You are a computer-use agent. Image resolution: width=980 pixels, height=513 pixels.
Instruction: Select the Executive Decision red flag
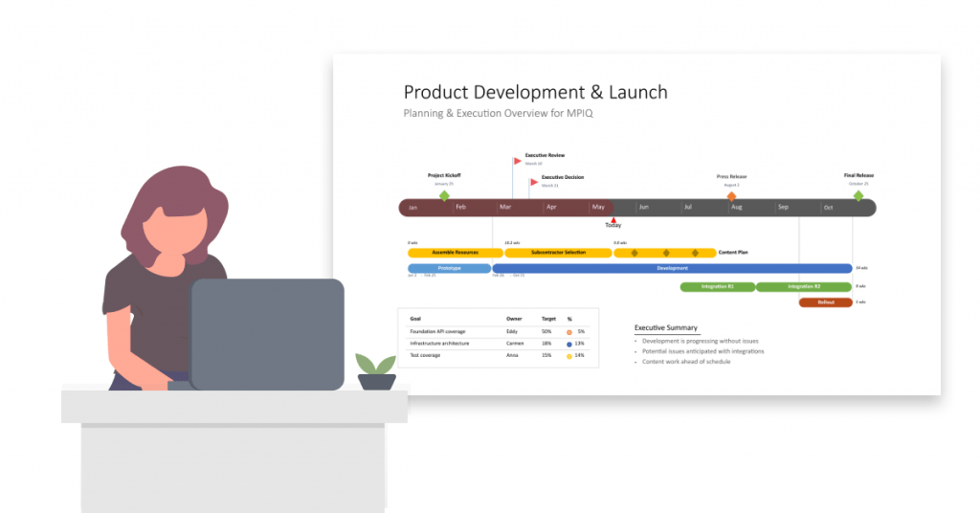point(534,182)
